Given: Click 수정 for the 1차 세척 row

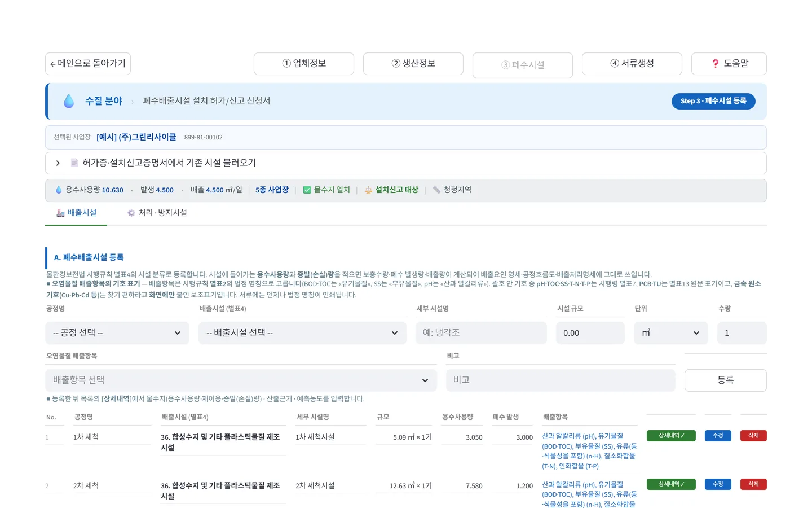Looking at the screenshot, I should point(718,436).
